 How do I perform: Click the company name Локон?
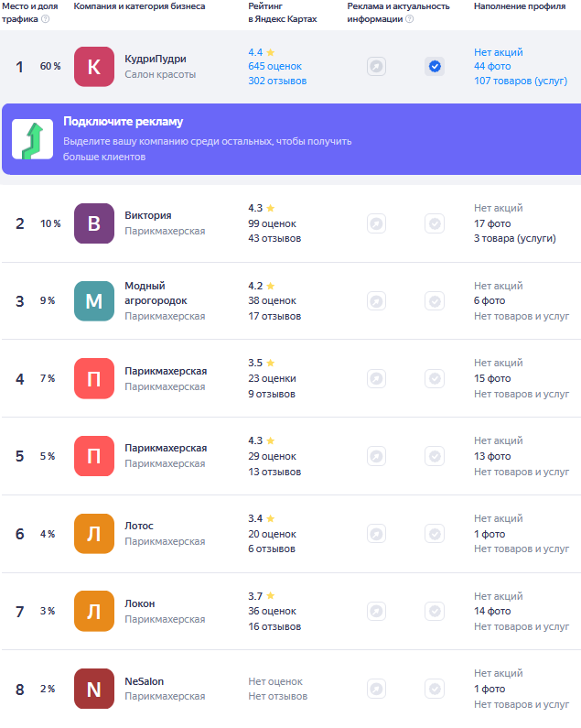coord(140,603)
